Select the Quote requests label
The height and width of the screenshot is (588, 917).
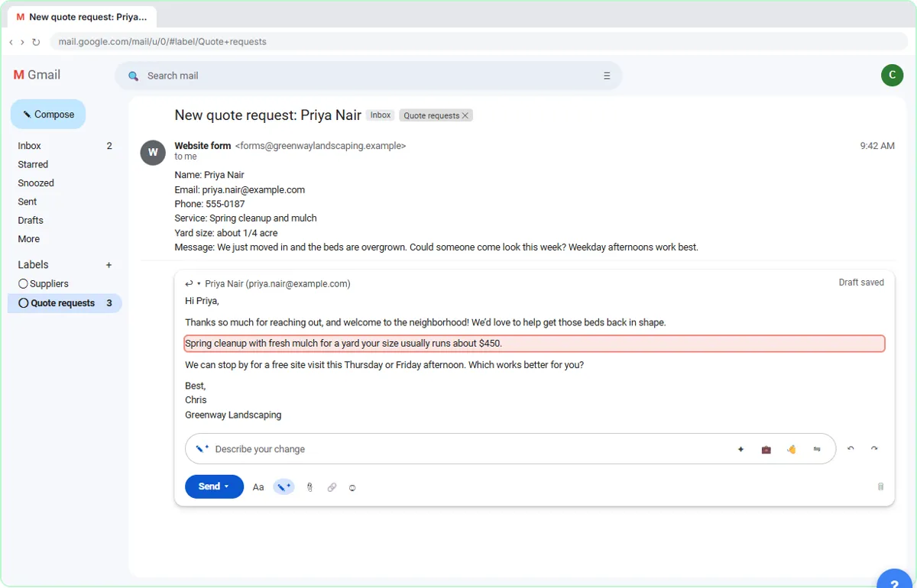tap(64, 303)
